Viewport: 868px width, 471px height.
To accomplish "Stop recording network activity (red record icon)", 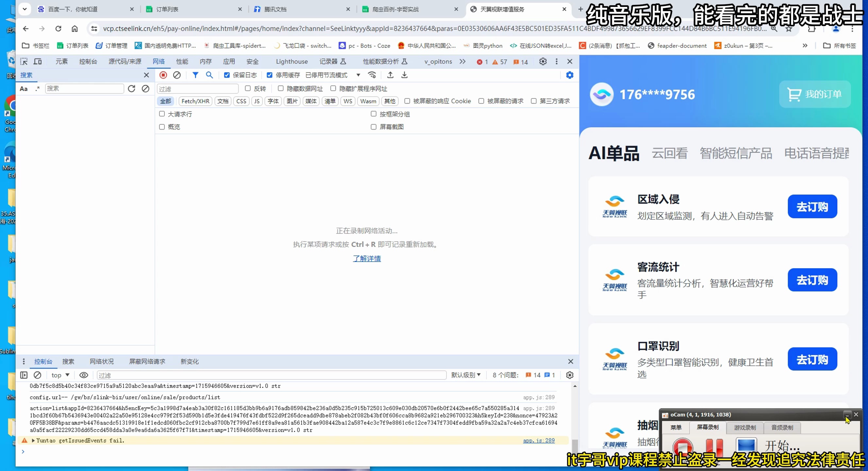I will click(x=163, y=75).
